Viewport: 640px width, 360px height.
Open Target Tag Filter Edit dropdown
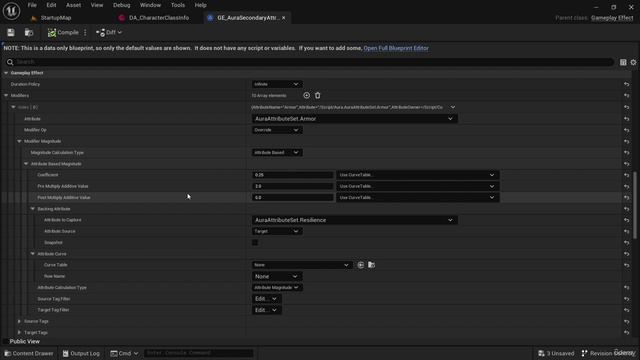pos(266,310)
